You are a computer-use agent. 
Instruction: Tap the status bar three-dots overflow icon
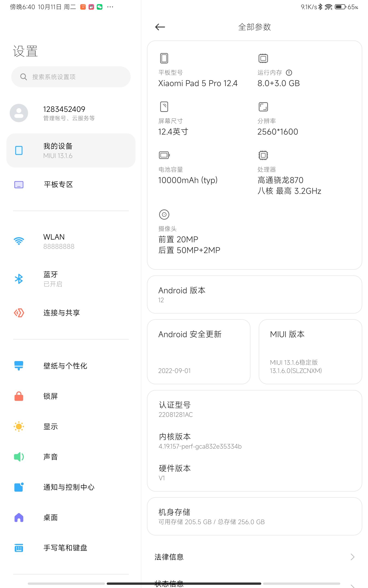point(110,7)
